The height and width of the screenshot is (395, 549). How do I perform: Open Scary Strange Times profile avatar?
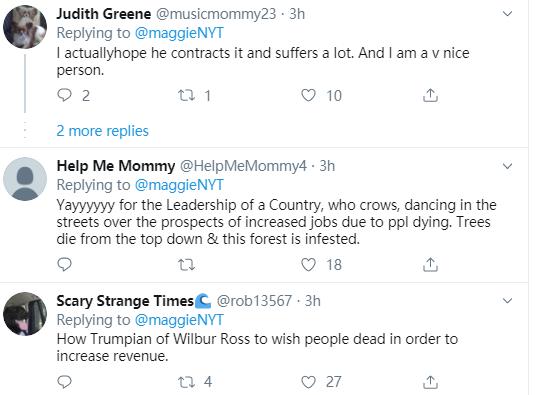click(x=25, y=314)
